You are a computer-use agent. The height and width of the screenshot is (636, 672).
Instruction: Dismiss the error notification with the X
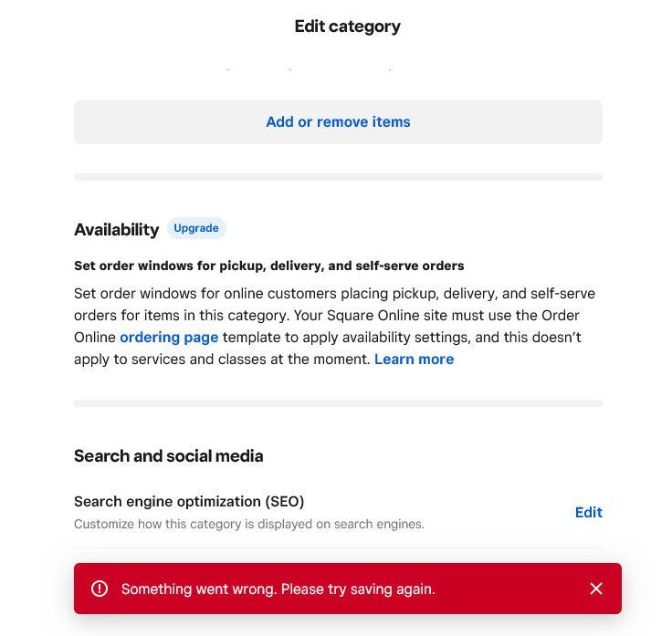[596, 589]
